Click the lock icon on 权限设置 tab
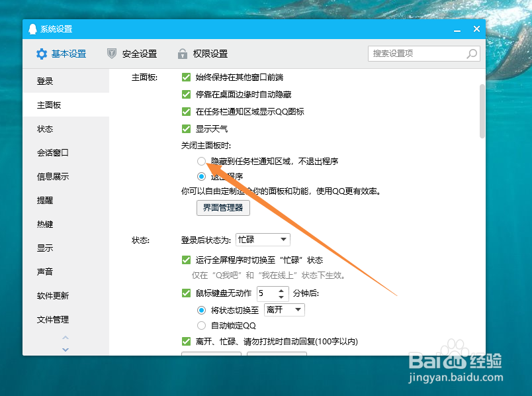Viewport: 532px width, 396px height. coord(181,54)
